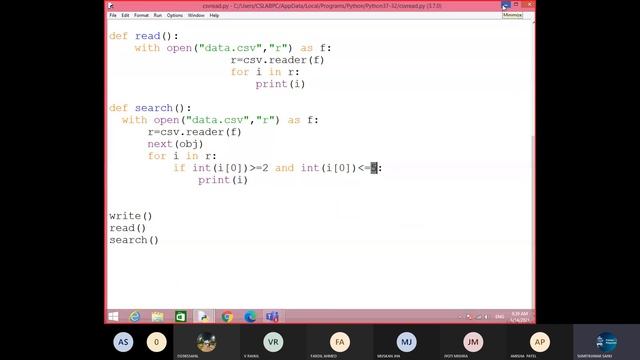Open the Window menu
This screenshot has width=640, height=360.
tap(196, 15)
